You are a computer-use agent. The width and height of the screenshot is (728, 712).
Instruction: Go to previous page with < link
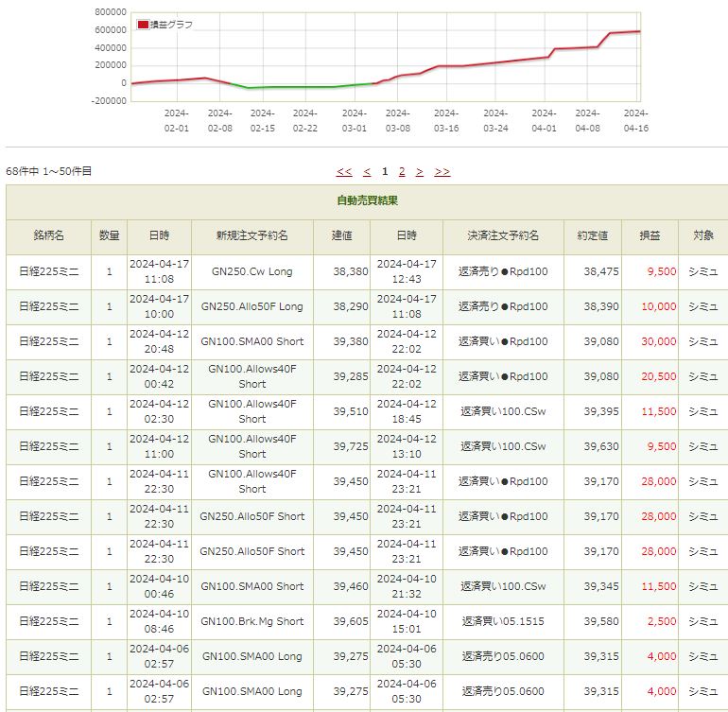(367, 172)
